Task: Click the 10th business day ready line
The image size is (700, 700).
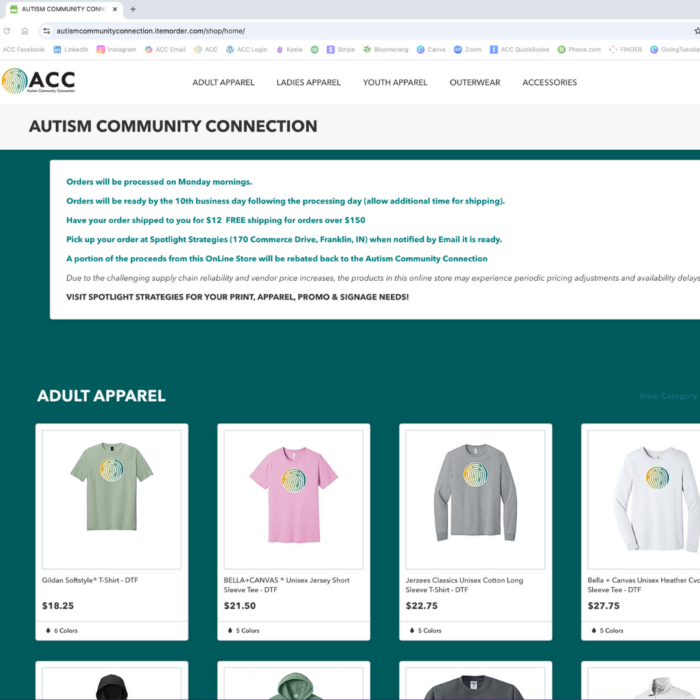Action: [286, 201]
